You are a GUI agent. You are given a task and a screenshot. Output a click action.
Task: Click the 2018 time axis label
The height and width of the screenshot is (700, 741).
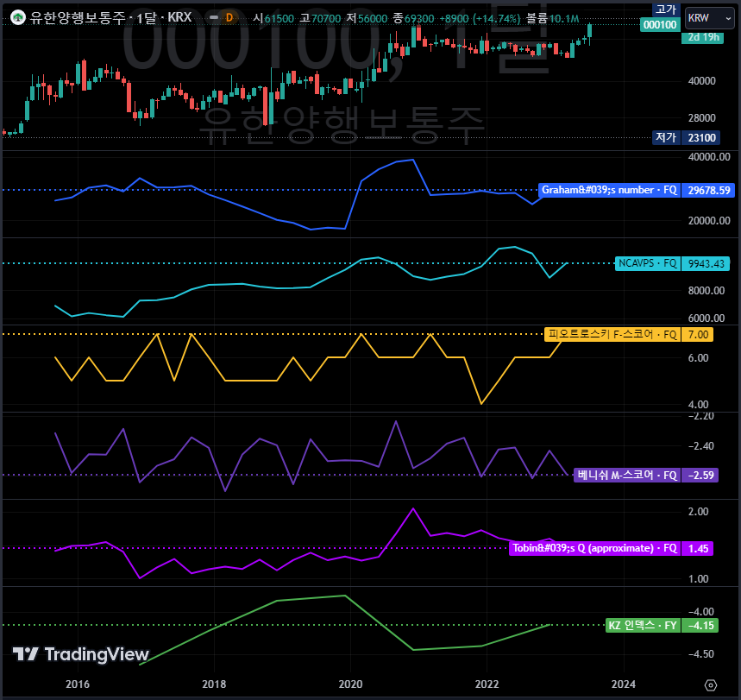[214, 684]
